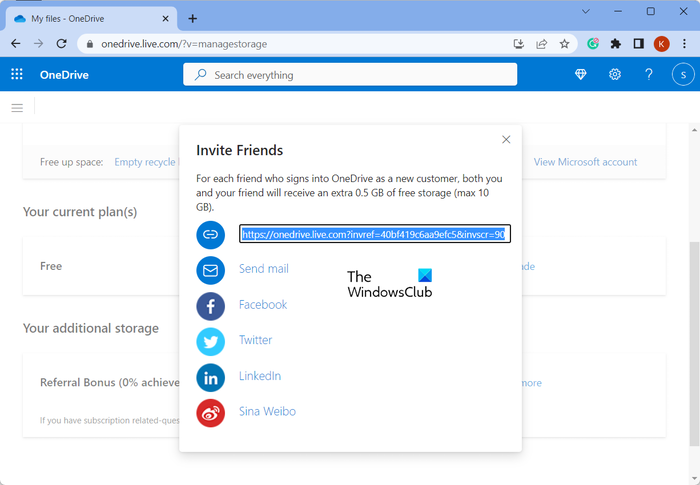Close the My files - OneDrive tab

tap(165, 19)
